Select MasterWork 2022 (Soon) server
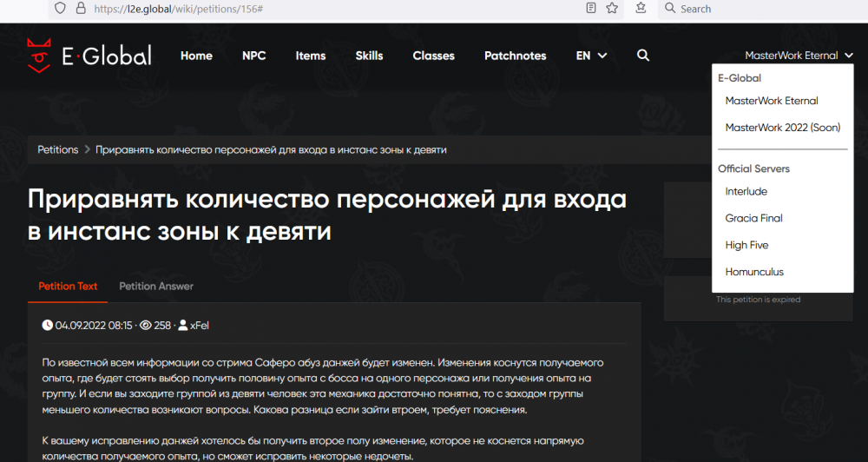 click(783, 128)
